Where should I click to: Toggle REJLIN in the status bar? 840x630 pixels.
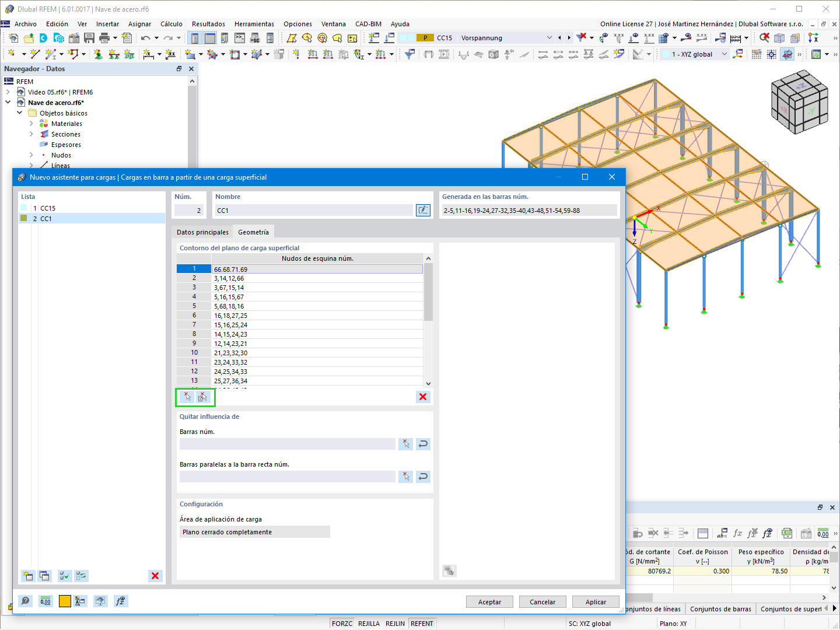pyautogui.click(x=395, y=624)
